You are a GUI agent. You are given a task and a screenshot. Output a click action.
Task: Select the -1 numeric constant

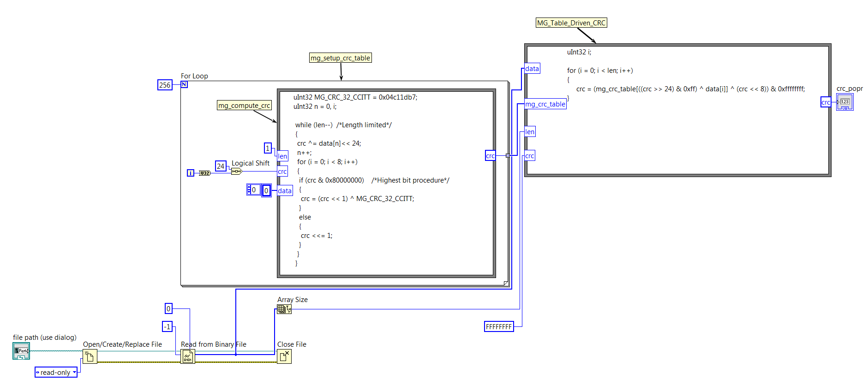(167, 327)
